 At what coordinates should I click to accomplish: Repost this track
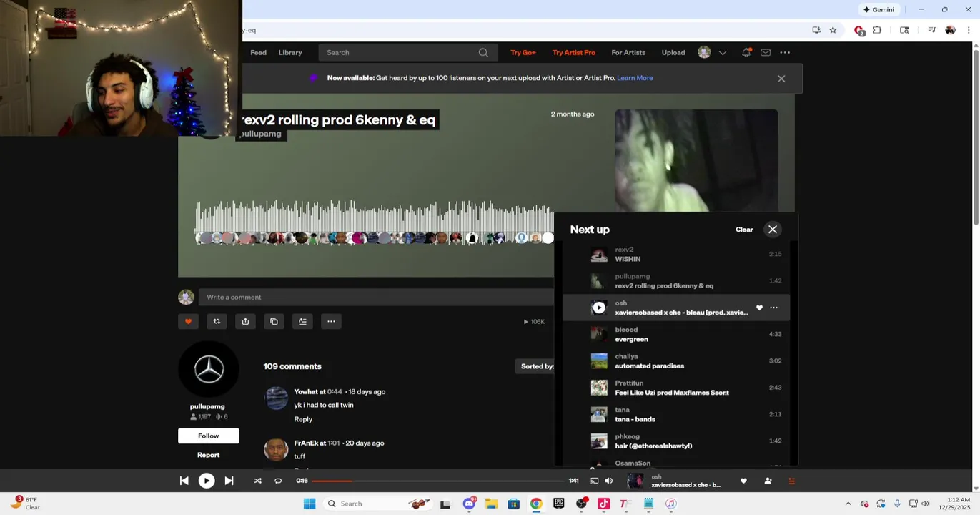[217, 321]
